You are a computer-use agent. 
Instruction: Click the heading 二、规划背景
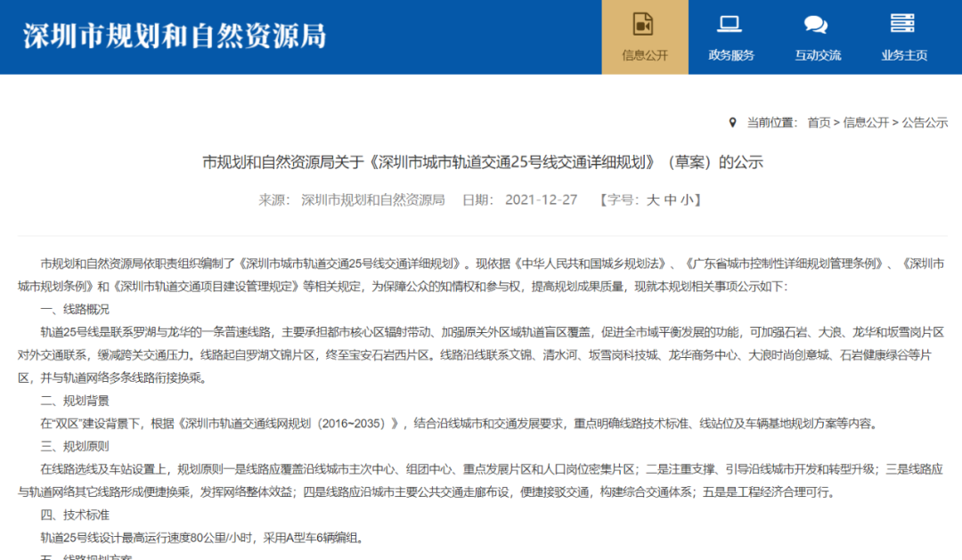point(75,401)
